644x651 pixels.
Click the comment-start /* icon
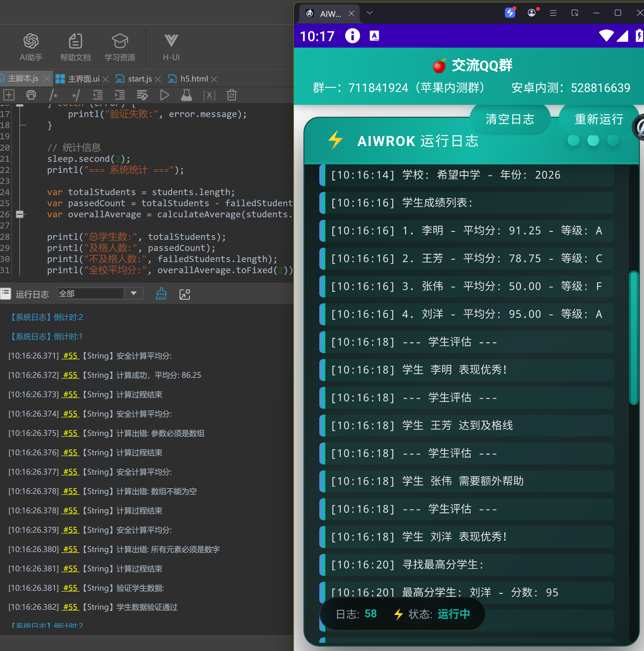click(53, 95)
